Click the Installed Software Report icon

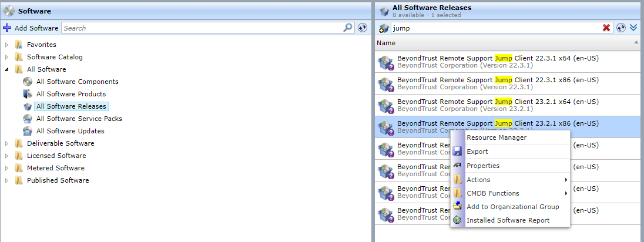(x=457, y=220)
